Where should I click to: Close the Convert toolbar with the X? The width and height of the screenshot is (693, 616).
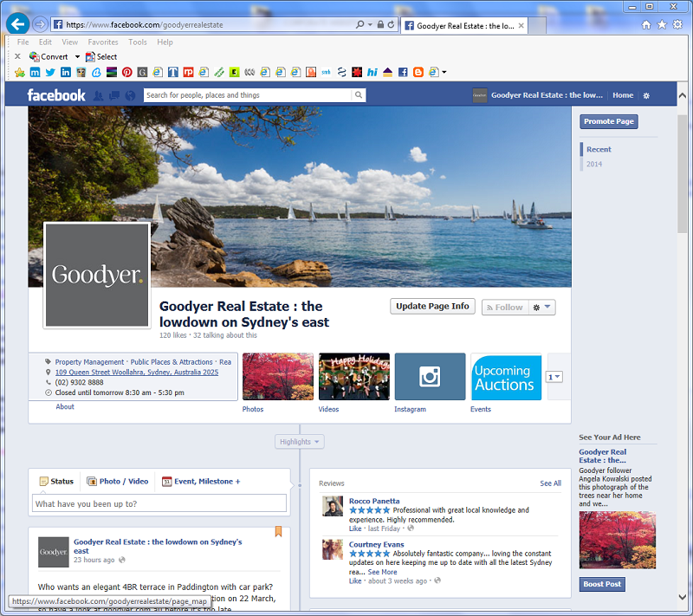pos(17,56)
